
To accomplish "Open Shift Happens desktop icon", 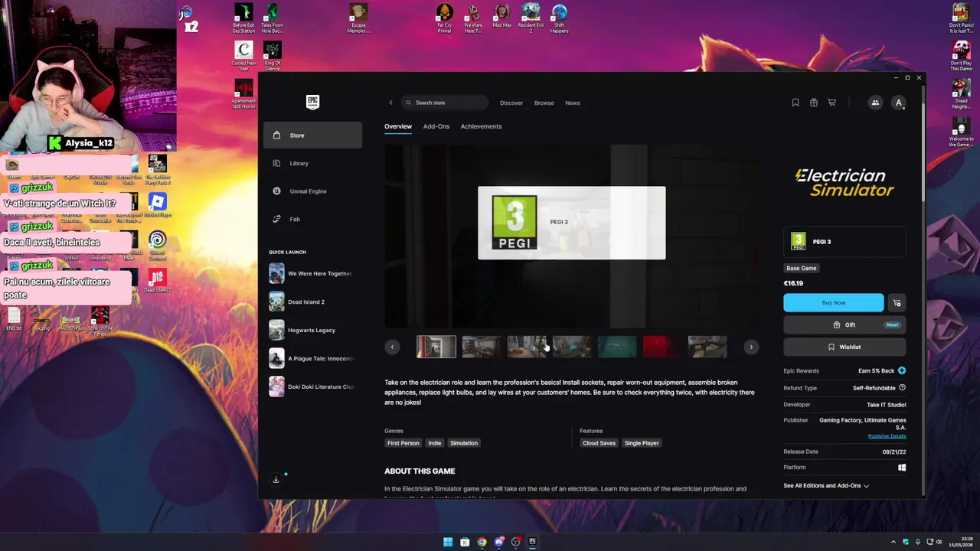I will pyautogui.click(x=560, y=18).
